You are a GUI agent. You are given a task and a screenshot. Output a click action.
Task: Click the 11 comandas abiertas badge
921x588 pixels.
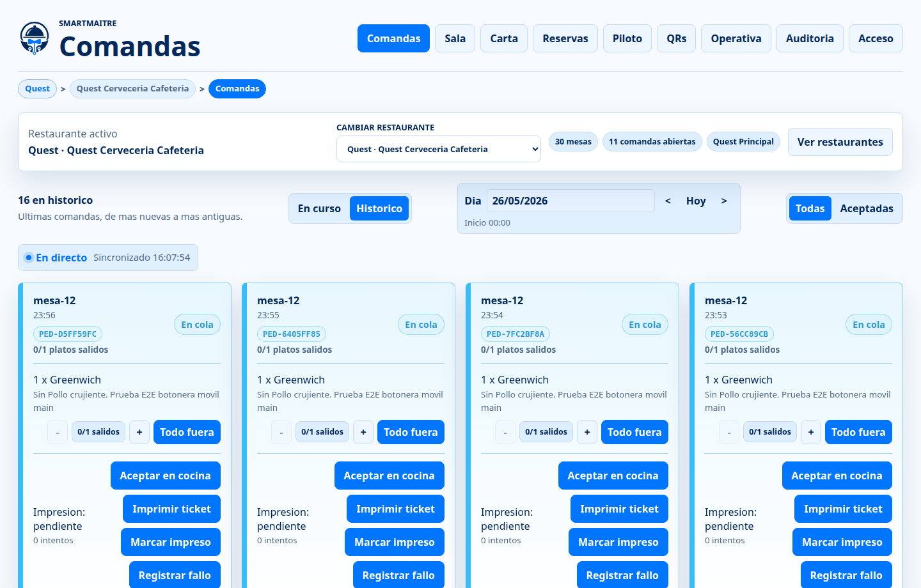coord(652,142)
